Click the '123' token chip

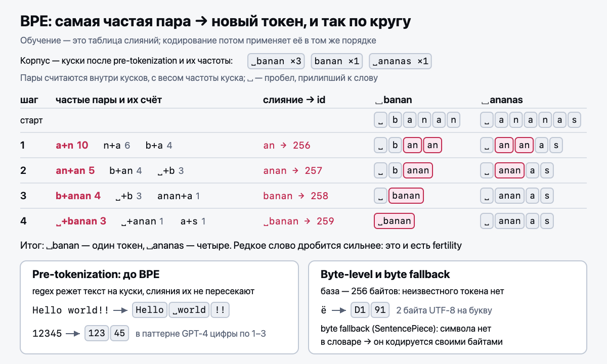tap(97, 334)
